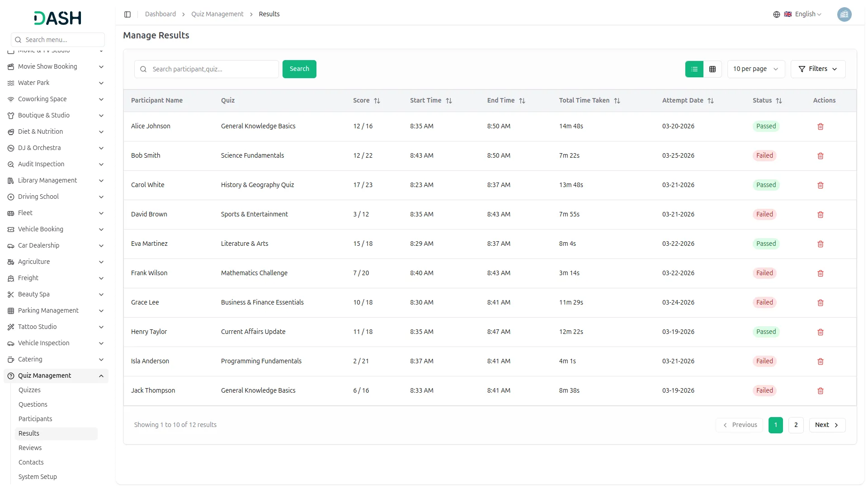This screenshot has width=868, height=488.
Task: Sort by Score column arrows
Action: pos(377,101)
